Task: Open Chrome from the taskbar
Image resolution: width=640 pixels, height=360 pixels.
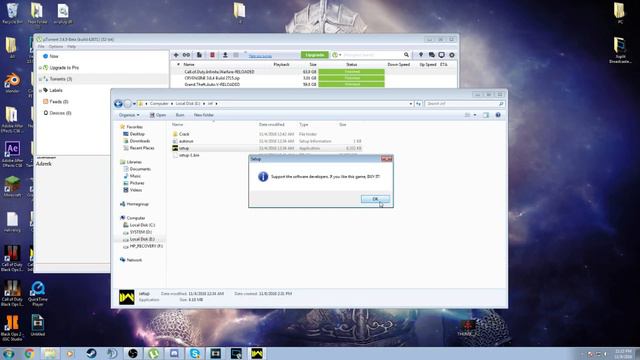Action: click(29, 353)
